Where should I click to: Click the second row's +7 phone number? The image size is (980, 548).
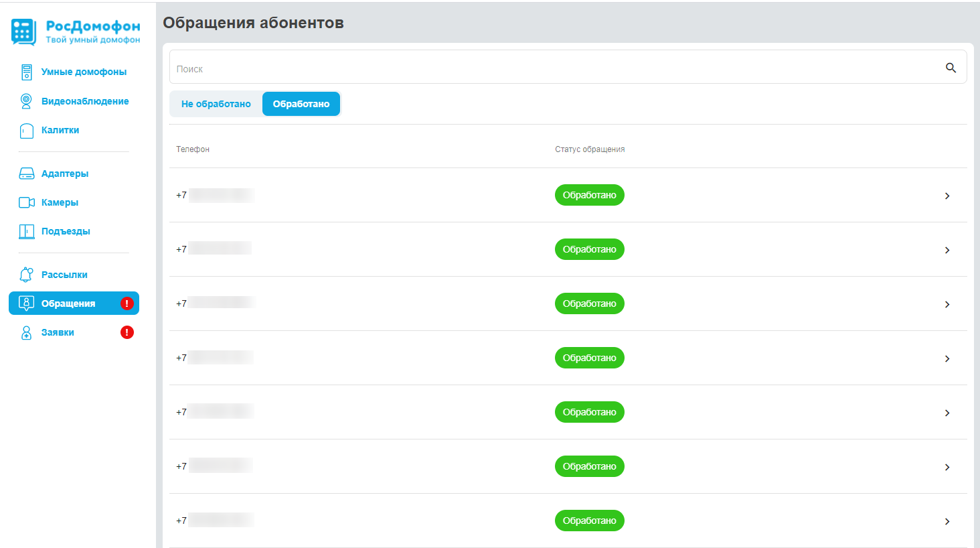tap(214, 249)
